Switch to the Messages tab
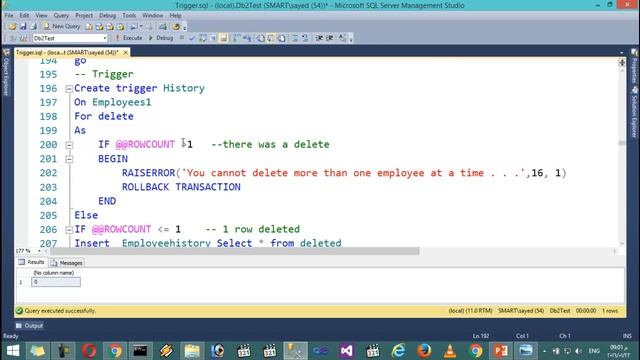This screenshot has width=640, height=360. [67, 263]
